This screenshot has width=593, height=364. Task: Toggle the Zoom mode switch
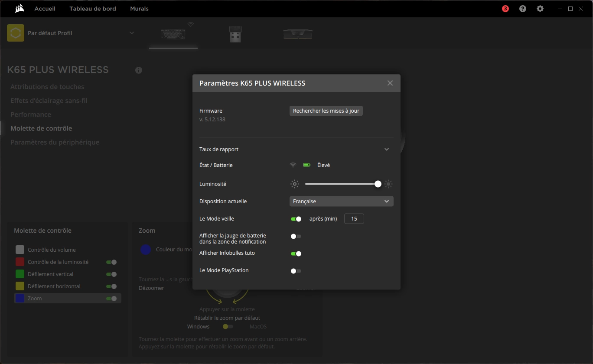point(111,299)
